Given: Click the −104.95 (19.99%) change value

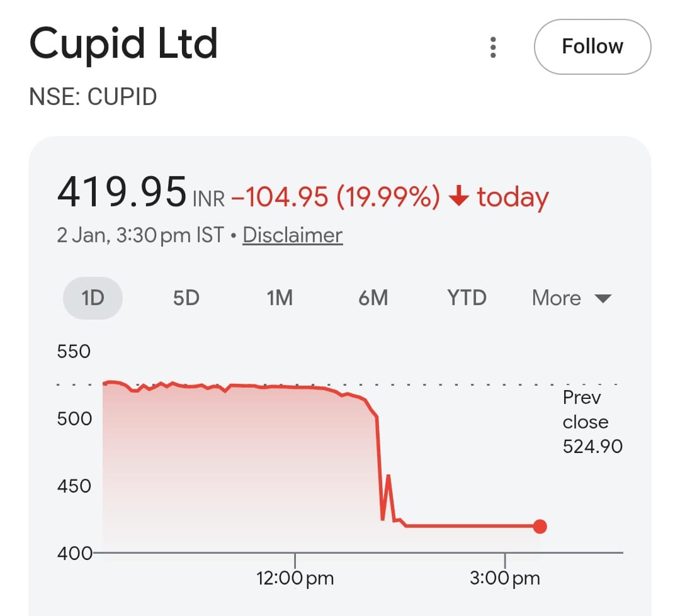Looking at the screenshot, I should click(x=335, y=198).
